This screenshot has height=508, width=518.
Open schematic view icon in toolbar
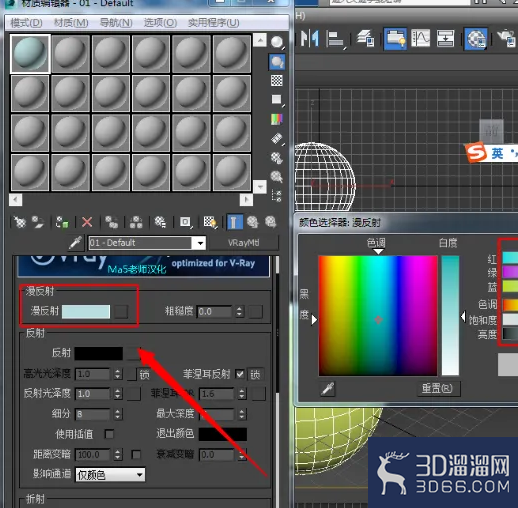tap(446, 39)
